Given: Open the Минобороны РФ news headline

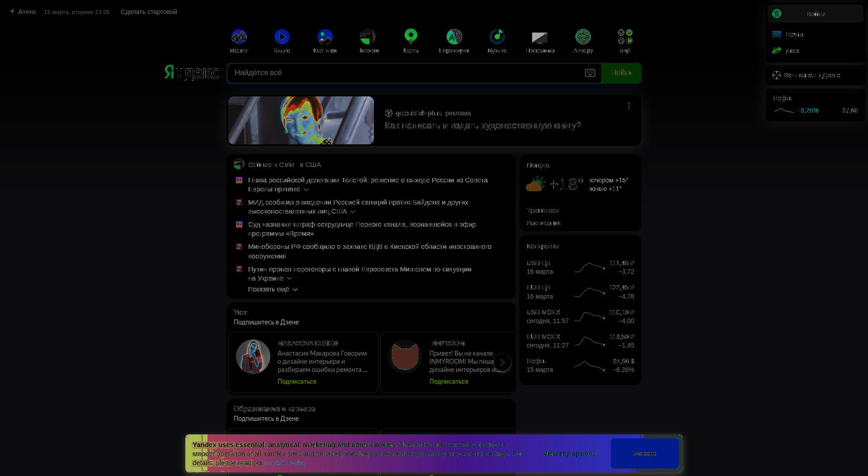Looking at the screenshot, I should (370, 251).
